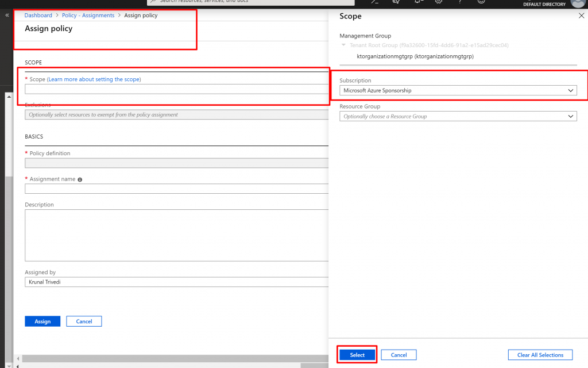Screen dimensions: 588x368
Task: Collapse the Tenant Root Group tree node
Action: pyautogui.click(x=343, y=45)
